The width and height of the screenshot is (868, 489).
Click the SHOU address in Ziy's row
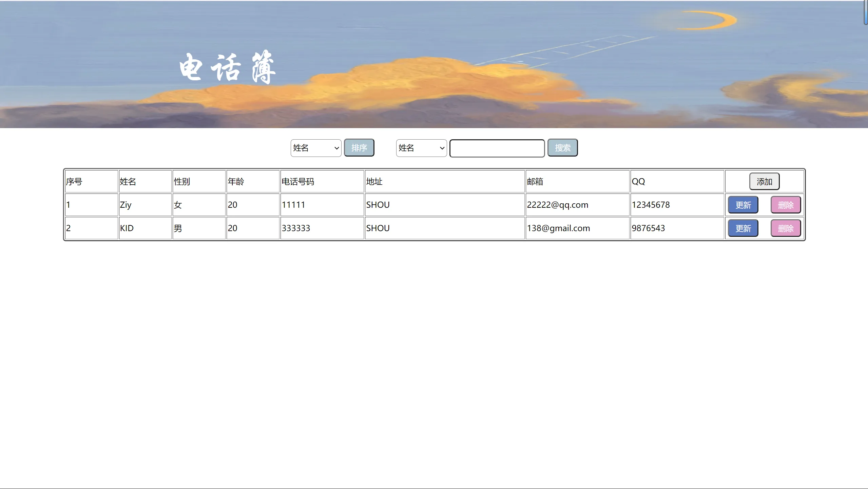(x=445, y=205)
